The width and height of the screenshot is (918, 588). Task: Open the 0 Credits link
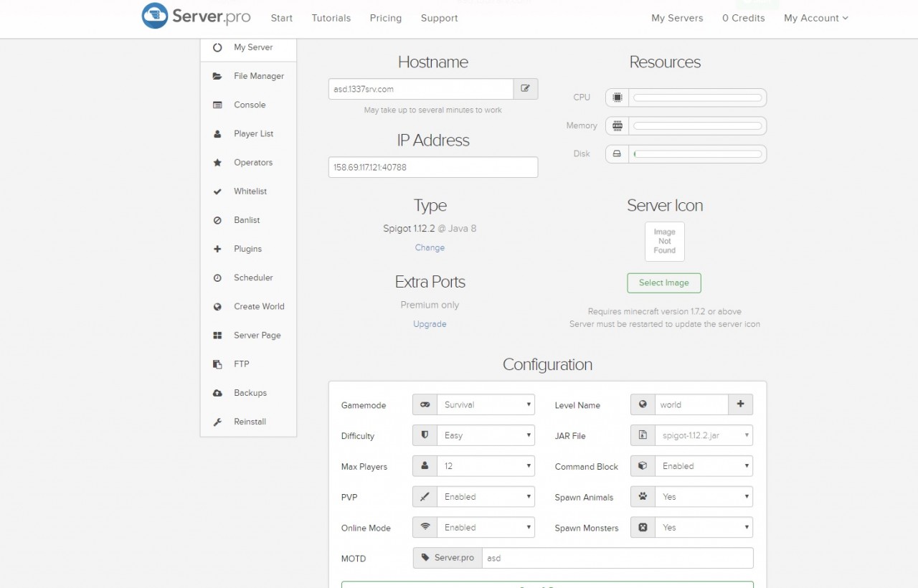744,18
